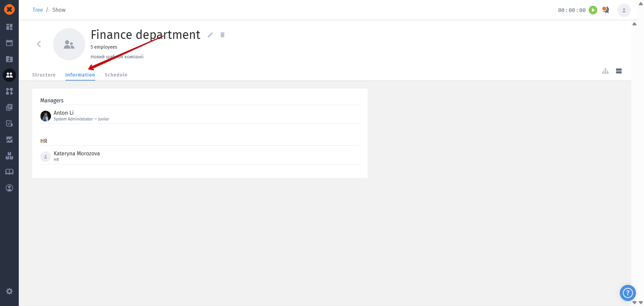Open the calendar icon in sidebar
This screenshot has height=306, width=644.
[x=9, y=43]
